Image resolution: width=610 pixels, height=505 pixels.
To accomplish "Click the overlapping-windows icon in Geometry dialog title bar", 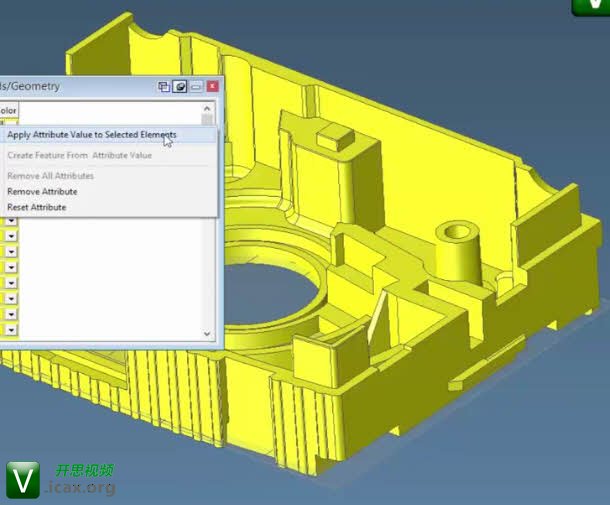I will pyautogui.click(x=164, y=86).
